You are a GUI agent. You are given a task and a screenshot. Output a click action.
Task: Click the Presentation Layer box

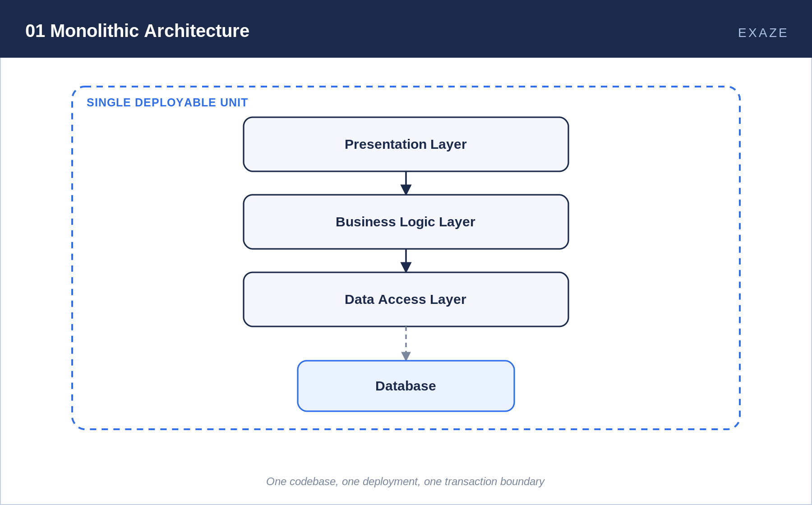(406, 144)
